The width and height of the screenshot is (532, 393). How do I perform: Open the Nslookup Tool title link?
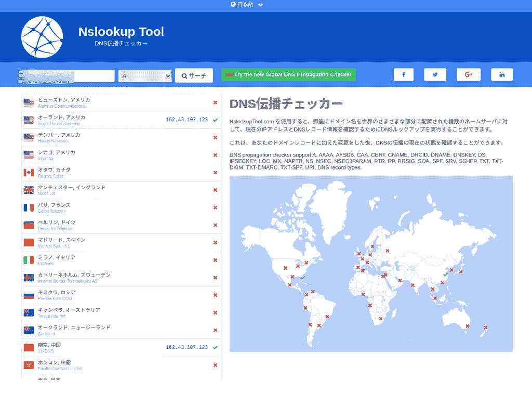[x=121, y=32]
